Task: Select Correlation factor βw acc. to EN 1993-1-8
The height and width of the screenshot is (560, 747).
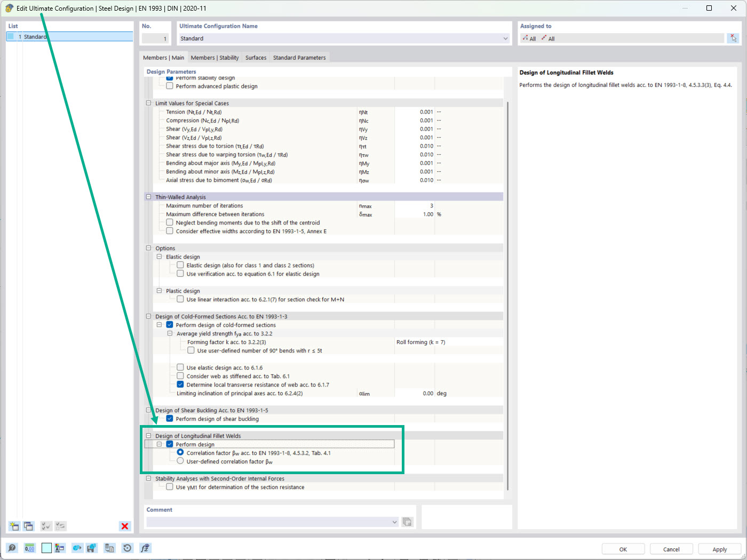Action: coord(180,452)
